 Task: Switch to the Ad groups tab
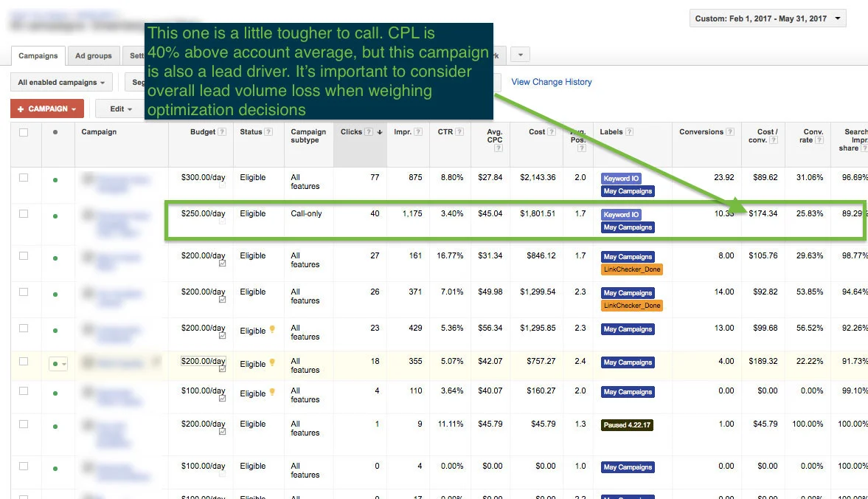(x=94, y=55)
